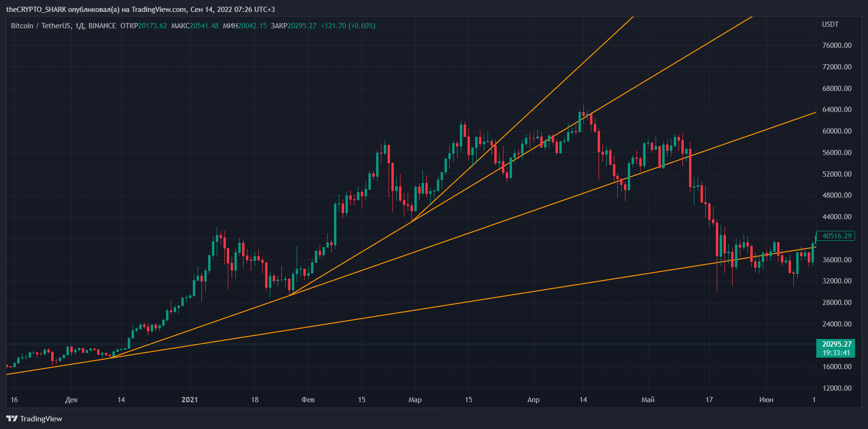Screen dimensions: 868x429
Task: Click the 60000.00 price axis label
Action: [837, 131]
